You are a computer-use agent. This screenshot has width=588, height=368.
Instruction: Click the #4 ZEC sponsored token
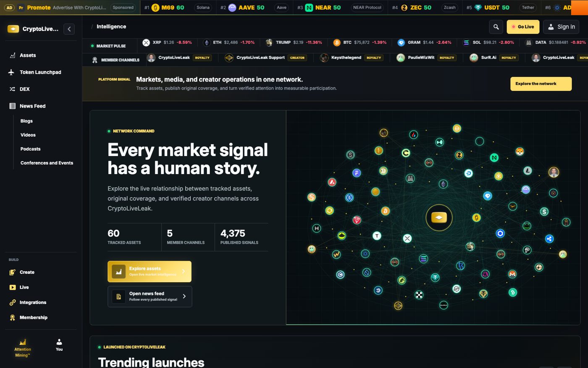click(x=425, y=8)
